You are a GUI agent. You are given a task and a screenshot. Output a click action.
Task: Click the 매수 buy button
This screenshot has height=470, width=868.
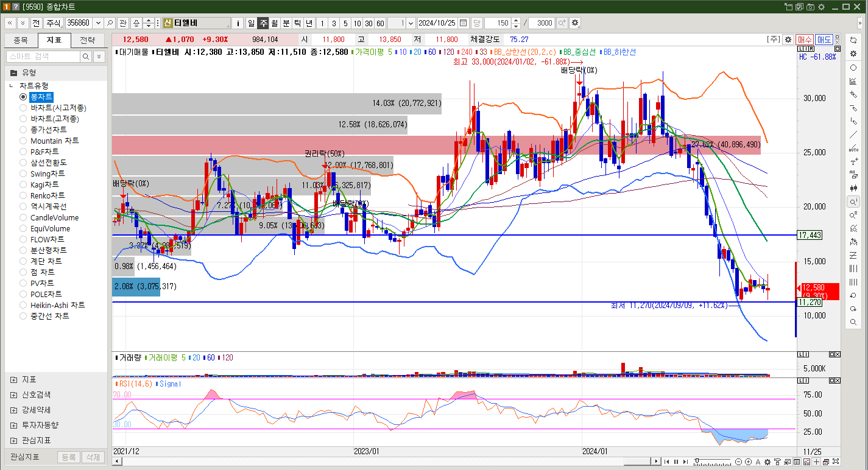pos(805,39)
